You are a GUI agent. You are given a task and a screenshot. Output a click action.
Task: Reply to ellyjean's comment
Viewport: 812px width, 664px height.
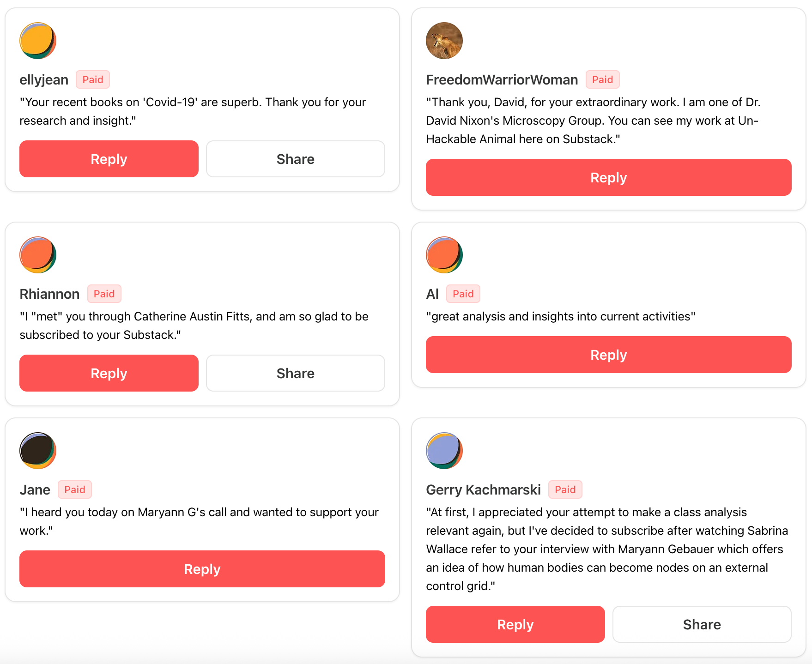click(109, 159)
